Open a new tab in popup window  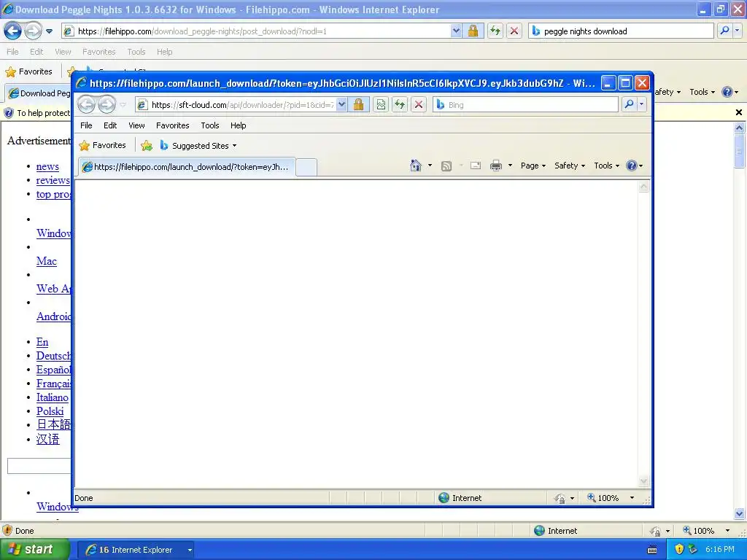pyautogui.click(x=306, y=167)
